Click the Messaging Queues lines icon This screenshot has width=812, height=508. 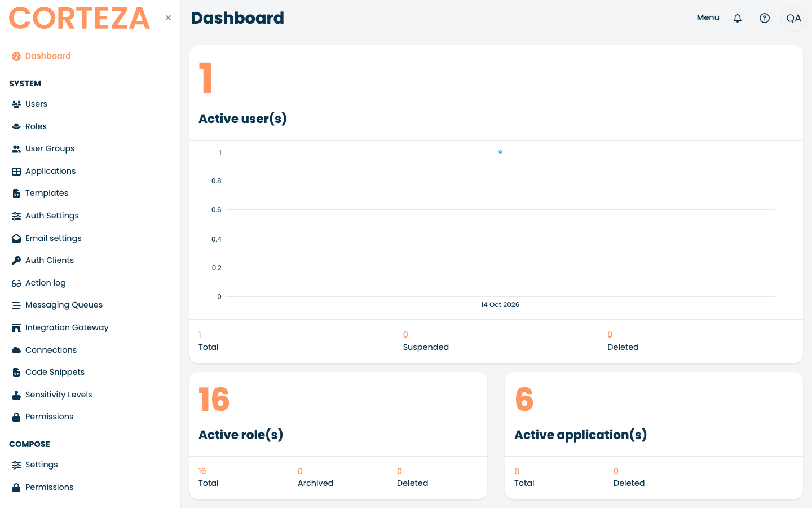(16, 305)
